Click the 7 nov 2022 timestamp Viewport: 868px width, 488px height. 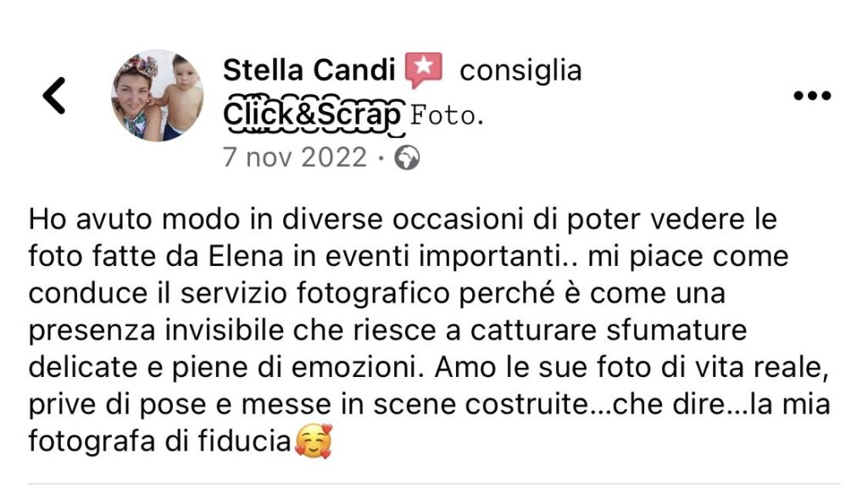click(x=294, y=158)
